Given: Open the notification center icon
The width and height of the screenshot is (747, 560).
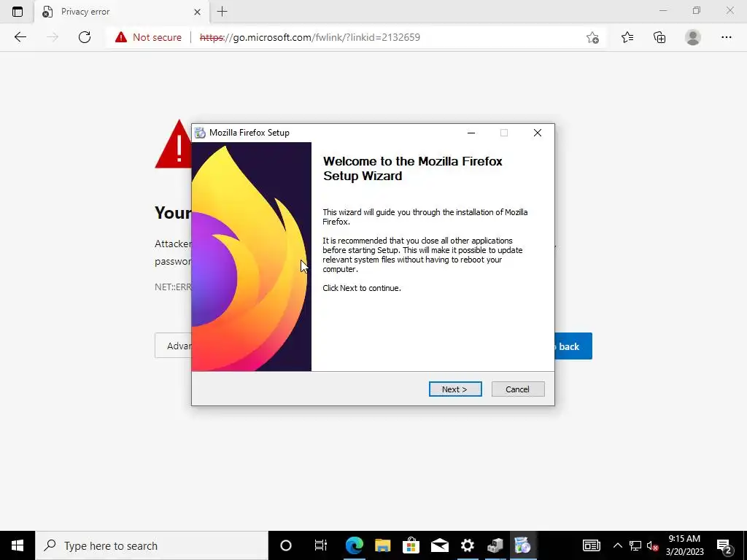Looking at the screenshot, I should click(724, 545).
